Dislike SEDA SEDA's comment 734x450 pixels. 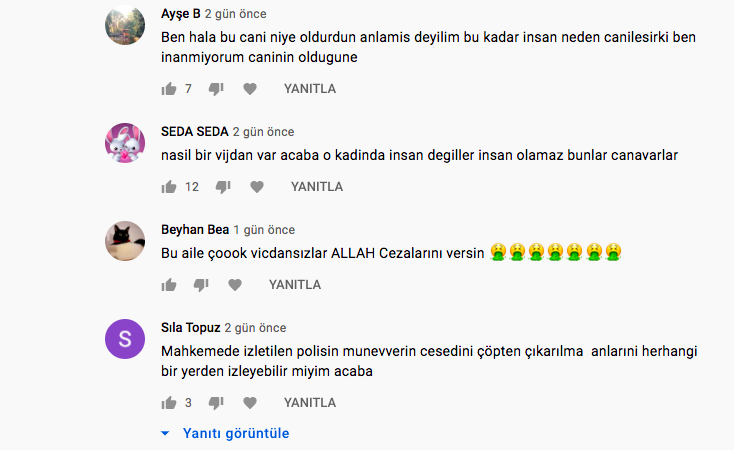223,187
